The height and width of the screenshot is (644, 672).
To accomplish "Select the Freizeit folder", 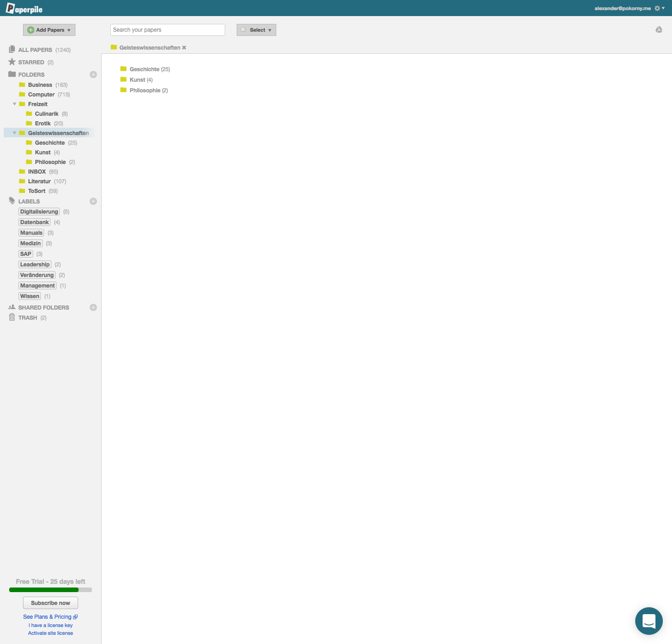I will coord(38,104).
